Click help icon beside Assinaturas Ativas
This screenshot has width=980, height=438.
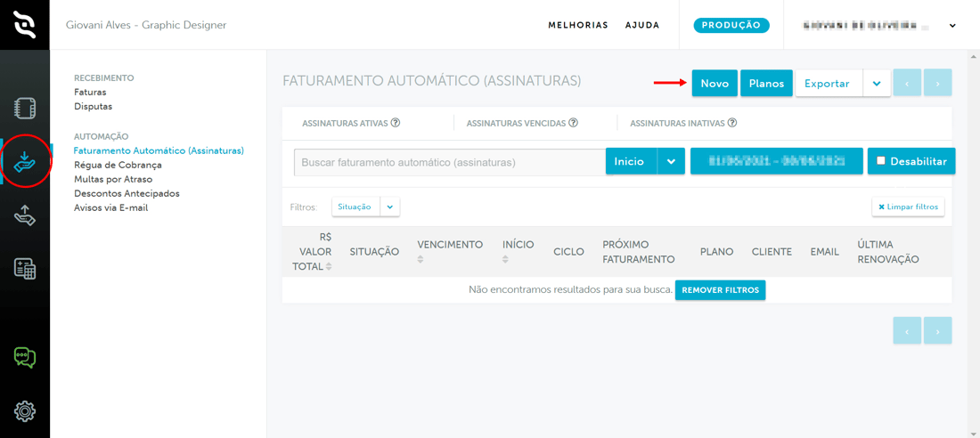coord(396,123)
